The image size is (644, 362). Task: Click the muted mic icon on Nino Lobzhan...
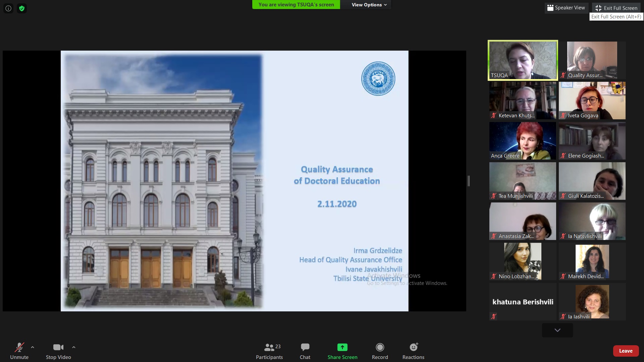pyautogui.click(x=494, y=276)
